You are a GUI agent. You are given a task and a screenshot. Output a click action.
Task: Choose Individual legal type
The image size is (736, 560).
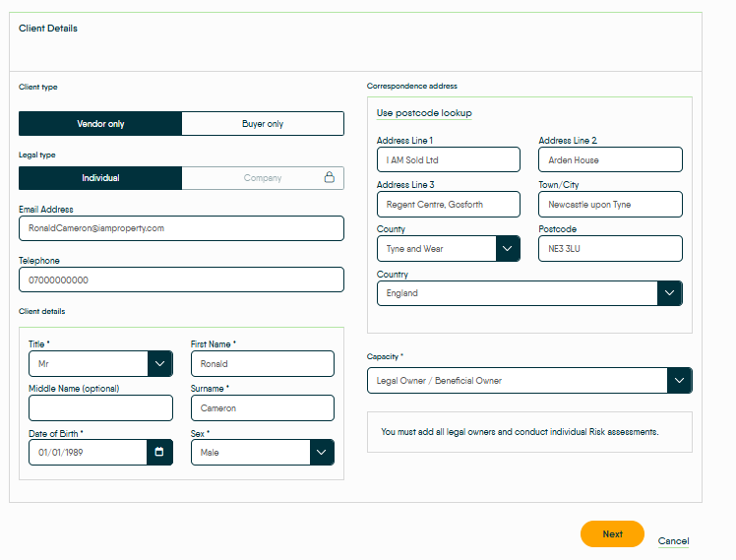(100, 178)
